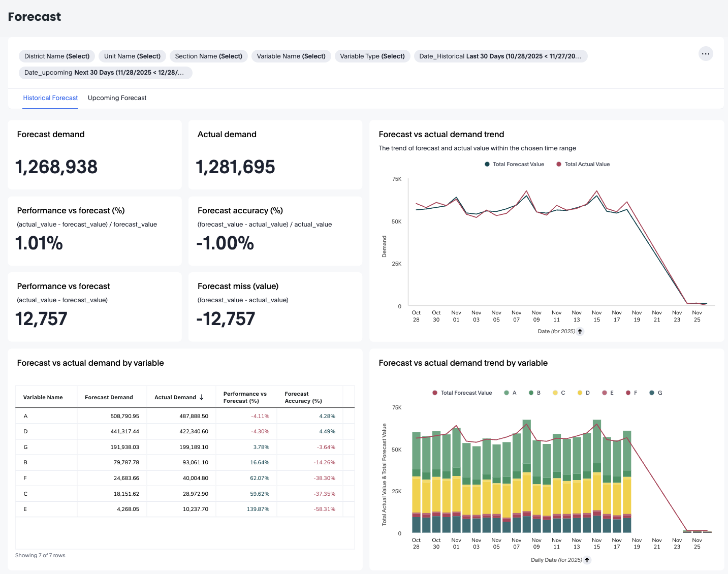Click the series F legend color dot
This screenshot has width=728, height=574.
628,393
